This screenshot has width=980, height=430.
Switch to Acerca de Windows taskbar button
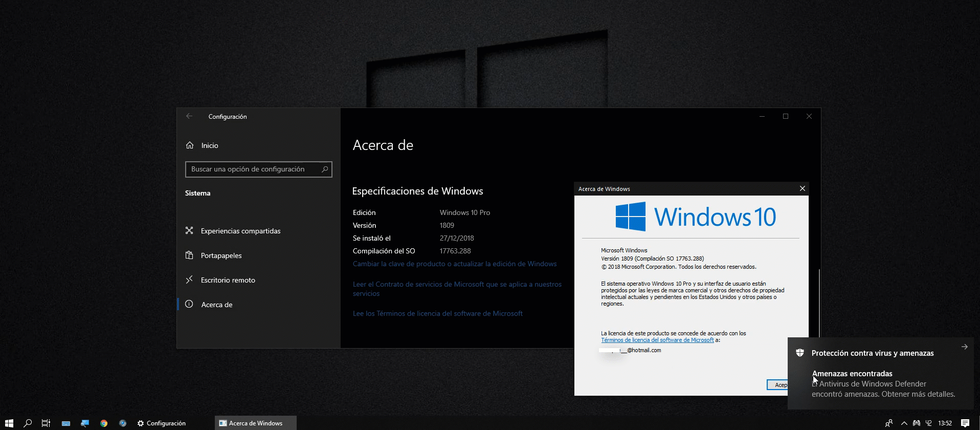pyautogui.click(x=255, y=423)
